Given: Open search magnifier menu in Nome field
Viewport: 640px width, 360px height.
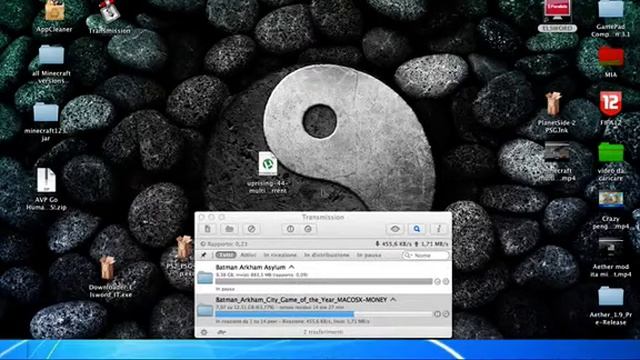Looking at the screenshot, I should coord(407,255).
